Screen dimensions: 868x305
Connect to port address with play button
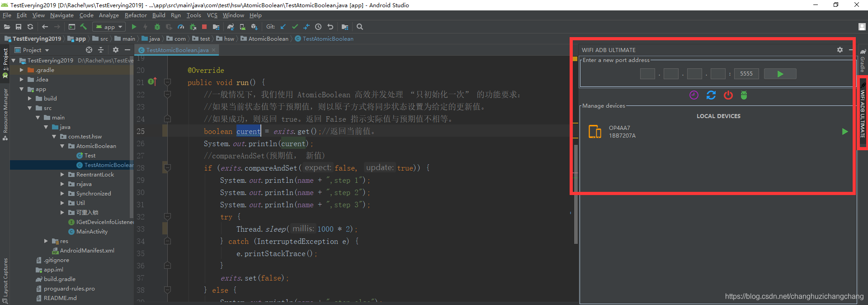[780, 74]
